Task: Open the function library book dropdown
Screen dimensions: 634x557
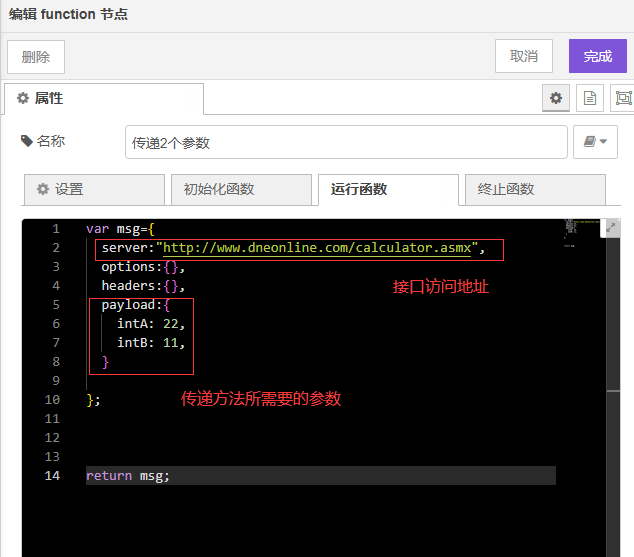Action: coord(595,142)
